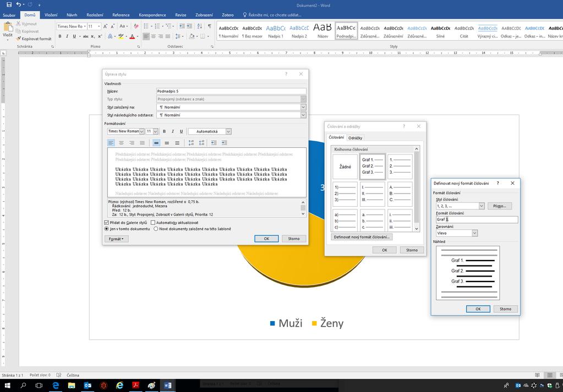Click Definovat nový formát číslování button

(362, 237)
